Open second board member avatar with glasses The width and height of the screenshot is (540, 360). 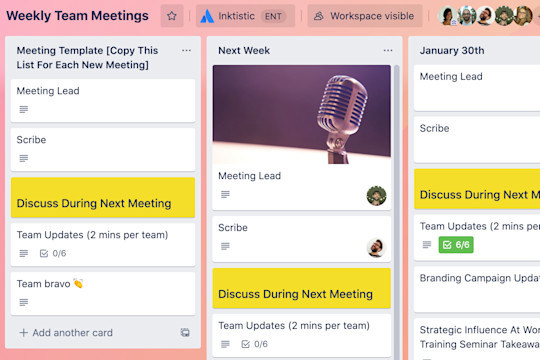pos(467,16)
